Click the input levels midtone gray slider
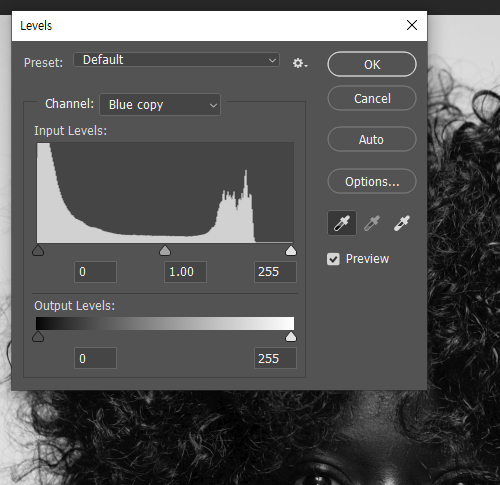 pos(165,251)
